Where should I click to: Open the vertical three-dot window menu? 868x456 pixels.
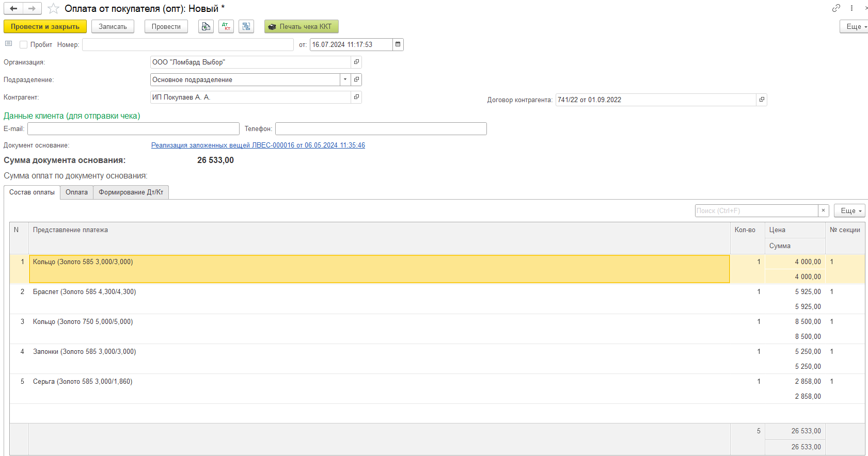coord(851,8)
